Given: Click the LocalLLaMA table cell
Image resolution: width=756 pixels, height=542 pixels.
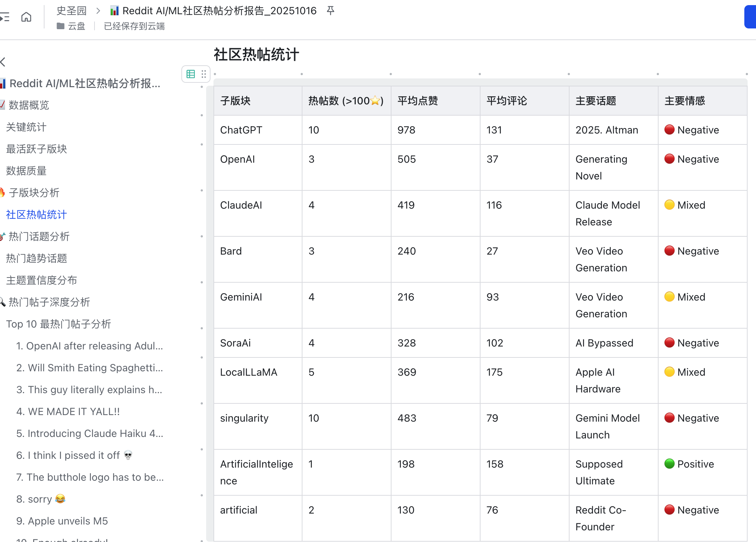Looking at the screenshot, I should tap(249, 372).
